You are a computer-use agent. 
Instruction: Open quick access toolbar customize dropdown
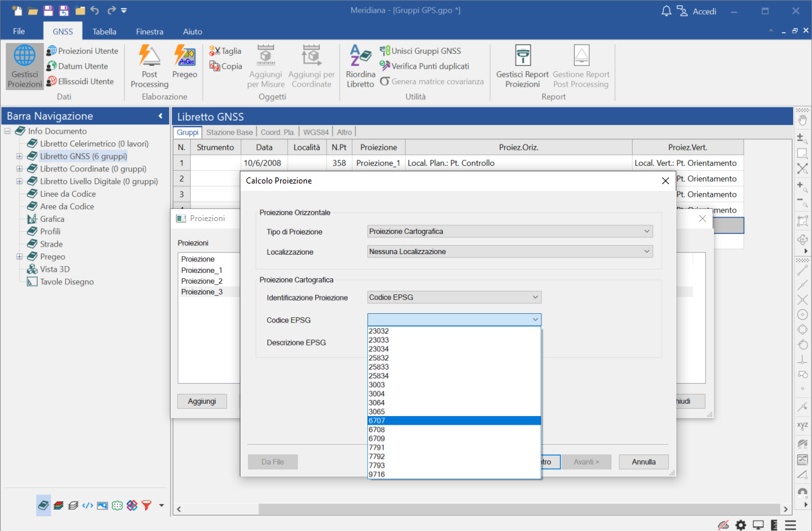(x=124, y=11)
